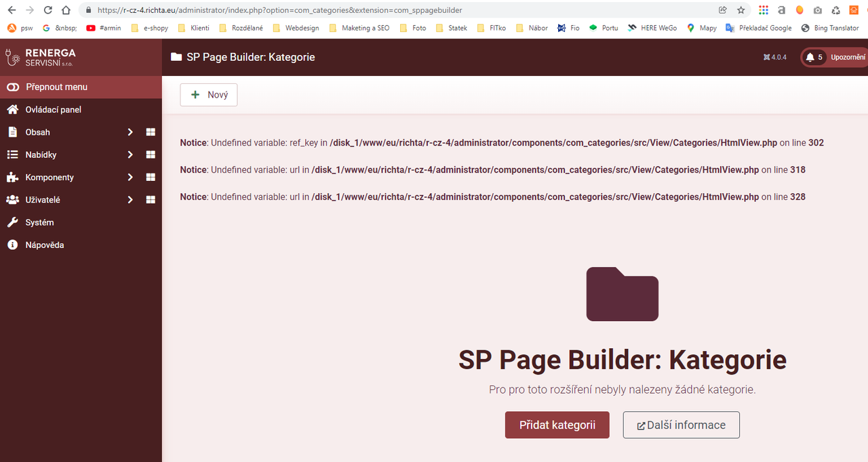Image resolution: width=868 pixels, height=462 pixels.
Task: Click the Přidat kategorii button
Action: 557,425
